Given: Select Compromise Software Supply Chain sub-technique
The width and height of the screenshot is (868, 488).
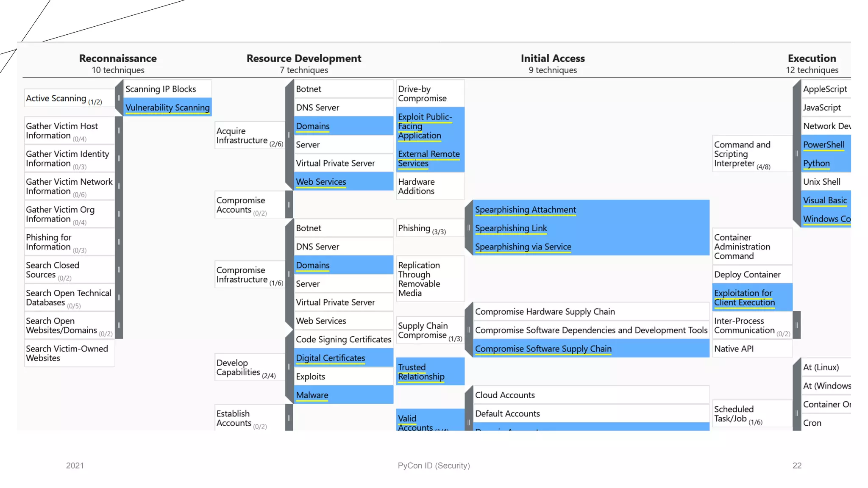Looking at the screenshot, I should tap(543, 349).
